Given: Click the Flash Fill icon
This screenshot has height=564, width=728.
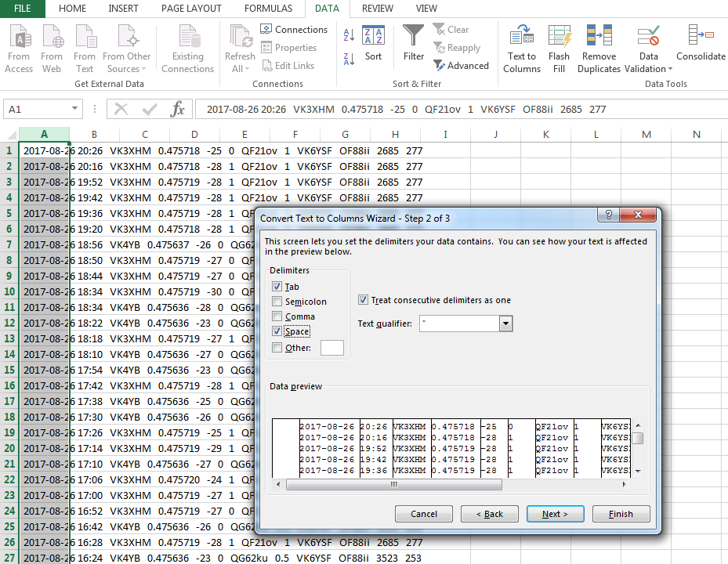Looking at the screenshot, I should tap(559, 37).
